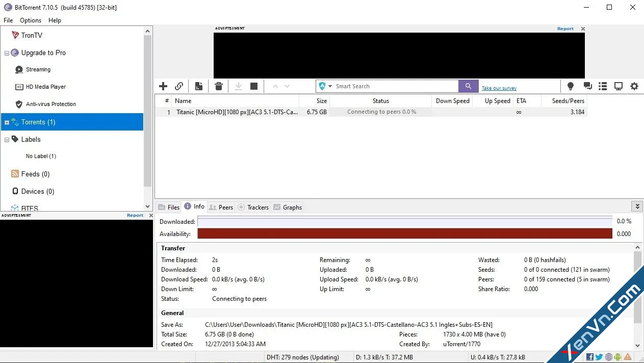Switch to the Peers tab

pyautogui.click(x=221, y=207)
